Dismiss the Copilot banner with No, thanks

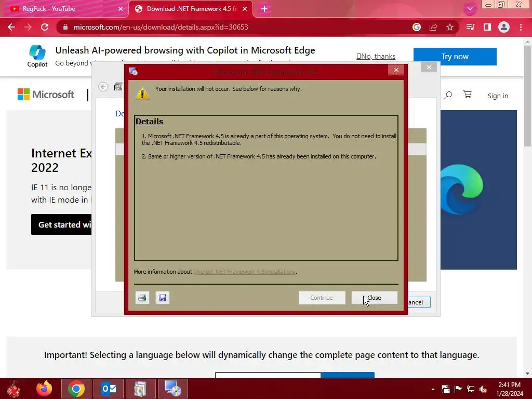pyautogui.click(x=376, y=56)
